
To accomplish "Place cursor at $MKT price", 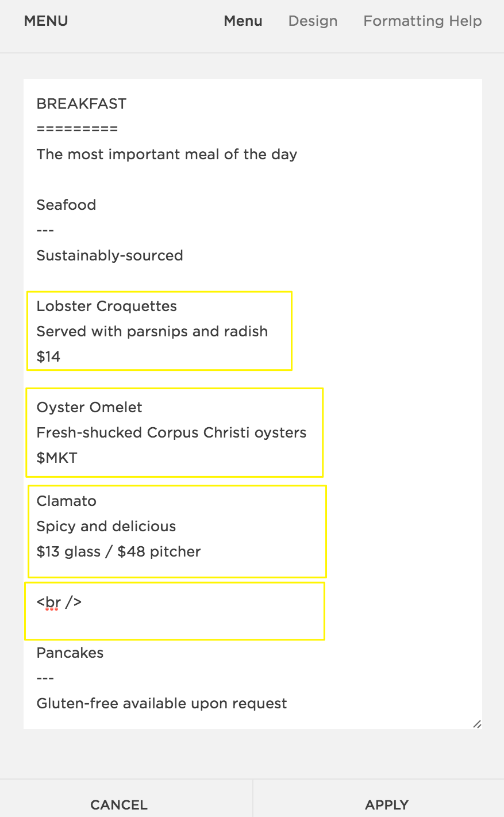I will click(57, 458).
